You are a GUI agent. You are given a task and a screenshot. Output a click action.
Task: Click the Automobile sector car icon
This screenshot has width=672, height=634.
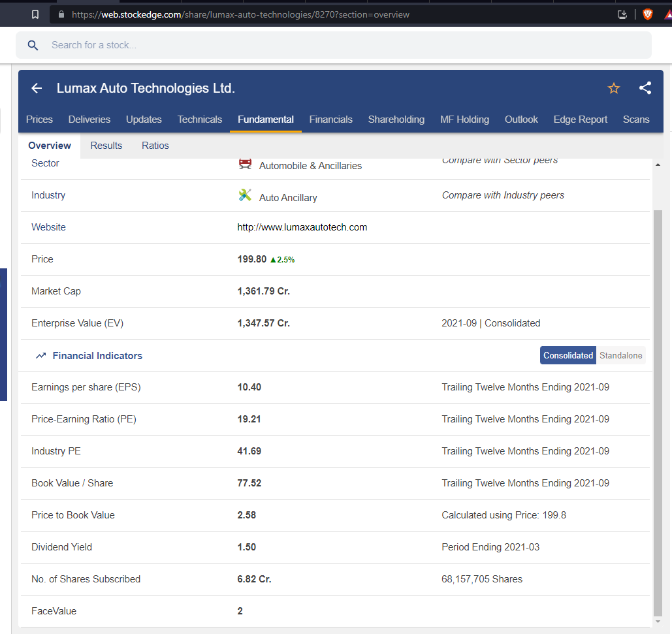coord(245,164)
